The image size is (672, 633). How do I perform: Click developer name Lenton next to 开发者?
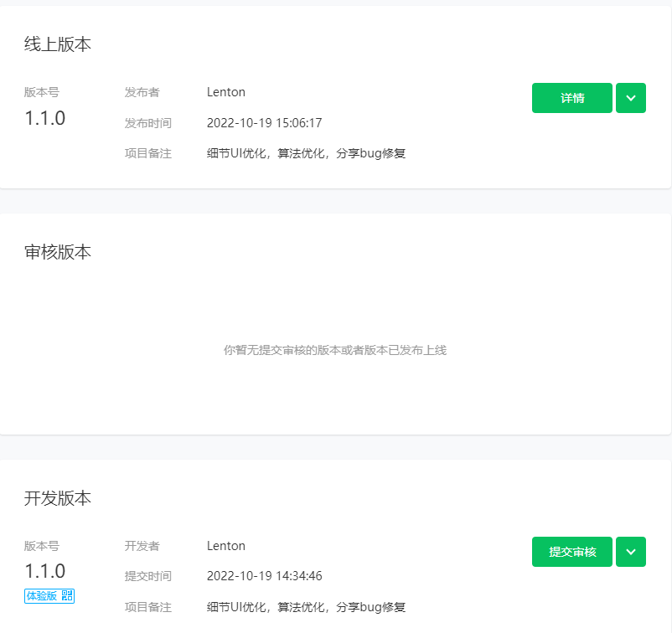point(226,546)
